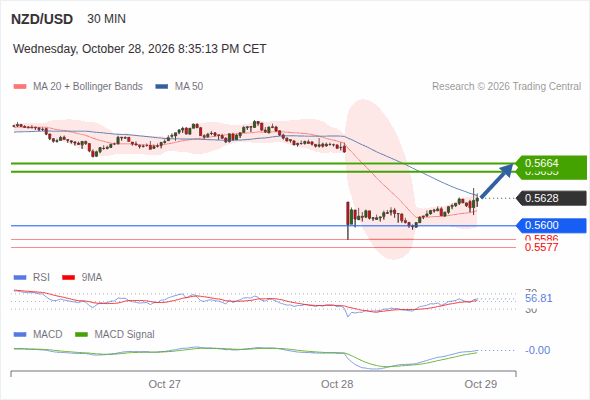Click the blue 0.5600 pivot price tag
The image size is (590, 400).
pos(551,225)
